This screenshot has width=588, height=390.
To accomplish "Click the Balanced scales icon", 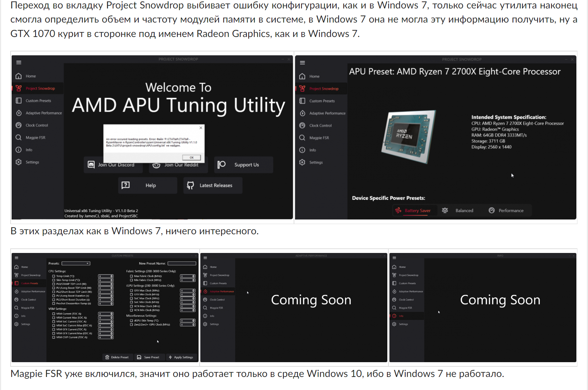I will coord(445,210).
